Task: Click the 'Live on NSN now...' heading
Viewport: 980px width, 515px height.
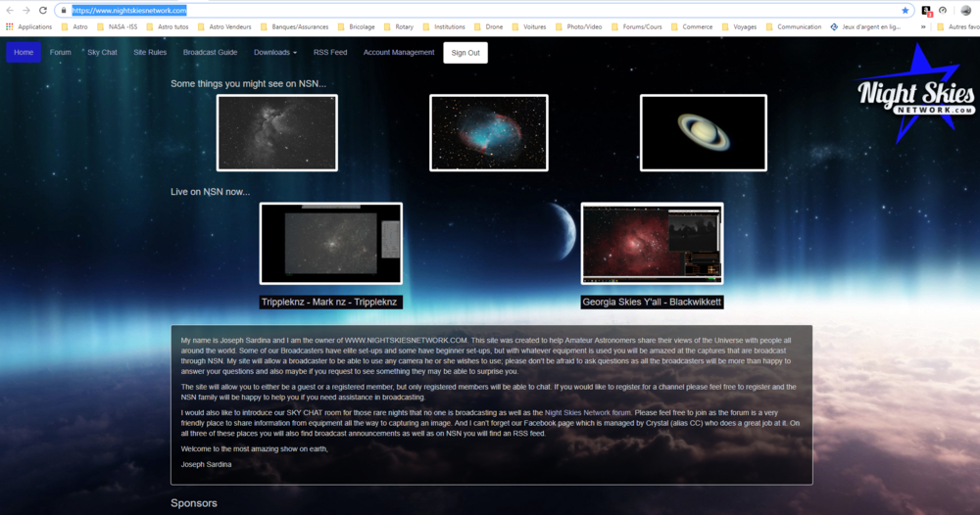Action: (x=210, y=192)
